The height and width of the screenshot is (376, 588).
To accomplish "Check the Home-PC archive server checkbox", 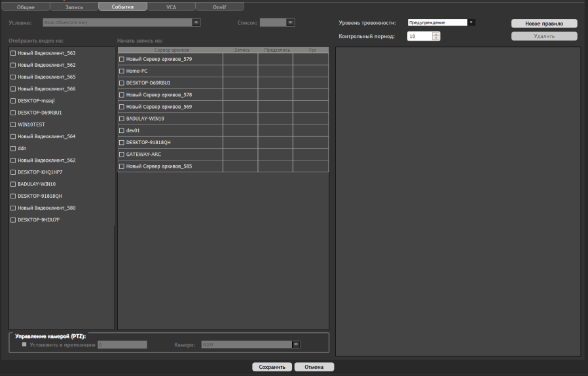I will (x=122, y=71).
